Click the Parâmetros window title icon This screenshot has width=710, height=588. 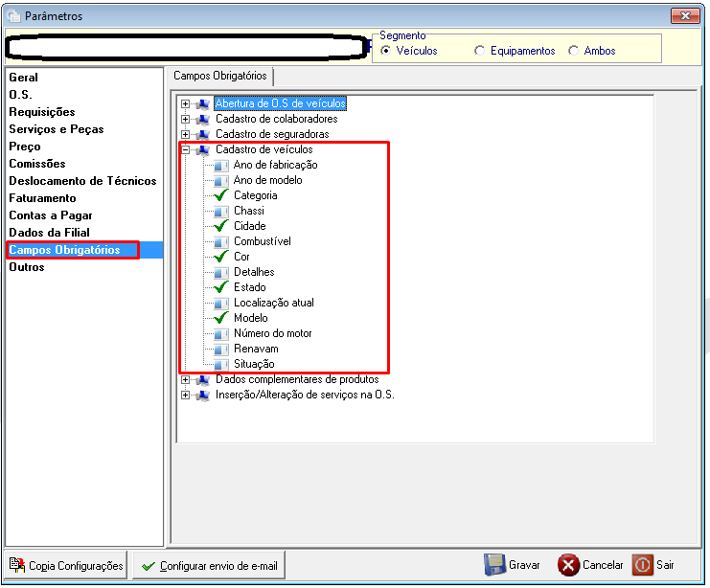[13, 16]
